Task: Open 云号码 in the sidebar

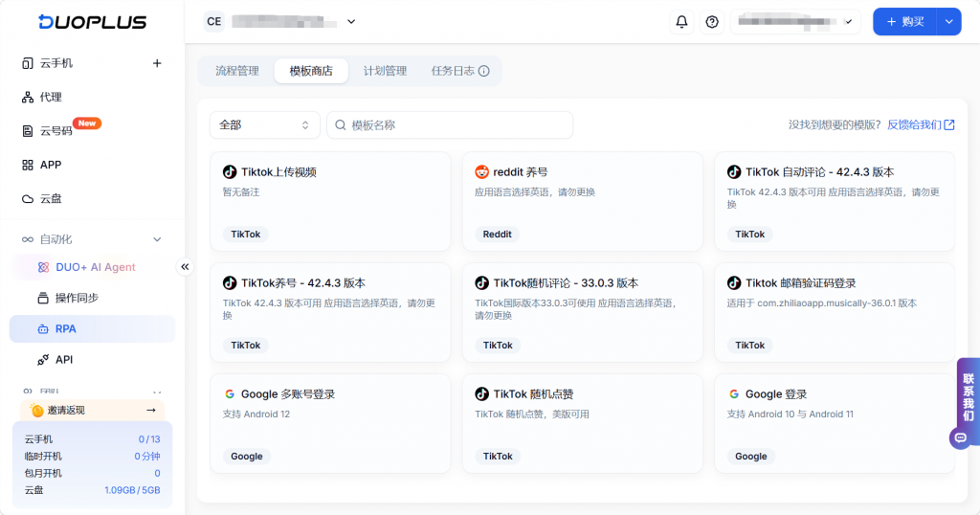Action: pyautogui.click(x=56, y=130)
